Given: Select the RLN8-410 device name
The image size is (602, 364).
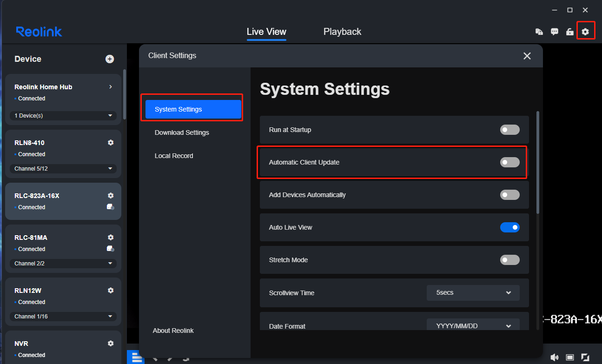Looking at the screenshot, I should pyautogui.click(x=29, y=143).
